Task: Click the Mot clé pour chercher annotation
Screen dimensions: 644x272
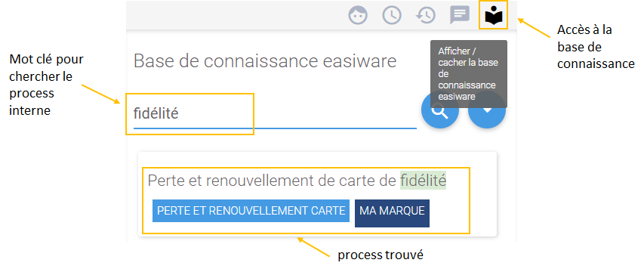Action: [x=46, y=85]
